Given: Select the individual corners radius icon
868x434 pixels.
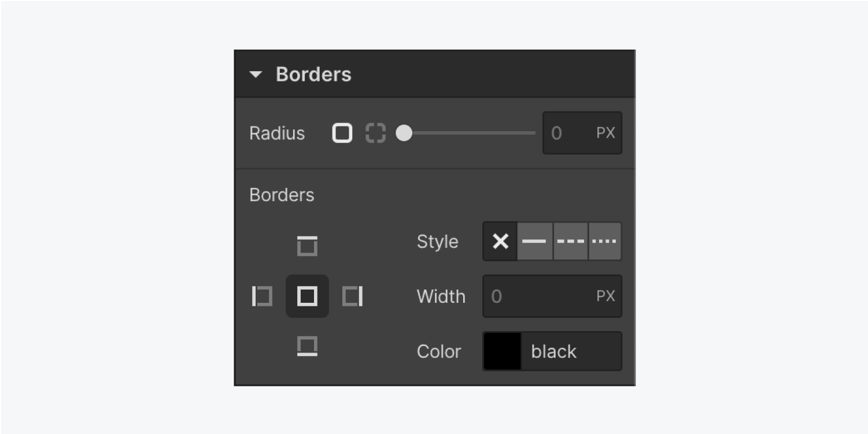Looking at the screenshot, I should pyautogui.click(x=375, y=133).
